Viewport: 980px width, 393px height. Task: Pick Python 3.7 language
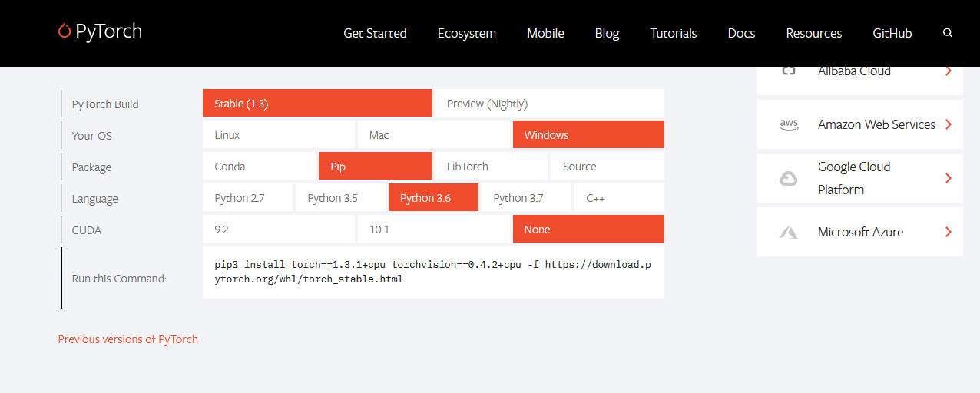[x=526, y=197]
